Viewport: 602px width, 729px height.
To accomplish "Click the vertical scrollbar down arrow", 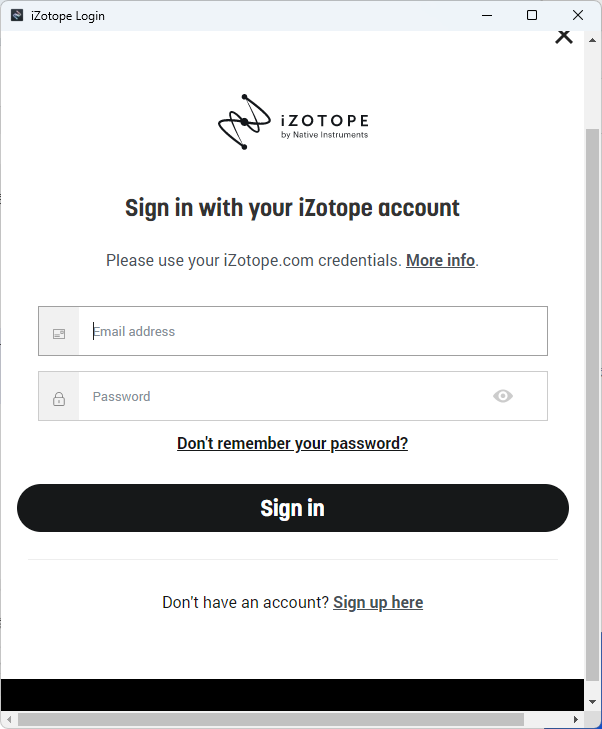I will point(592,702).
